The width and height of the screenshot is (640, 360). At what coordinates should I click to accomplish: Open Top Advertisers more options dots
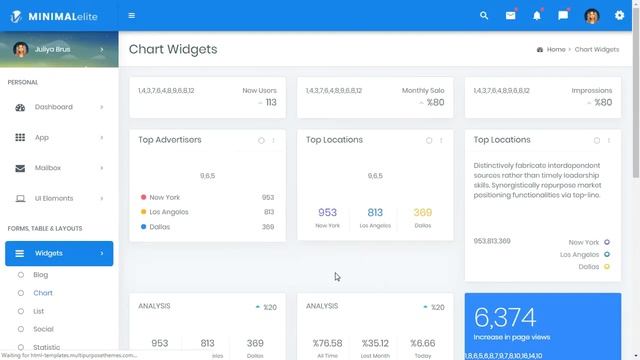[273, 140]
